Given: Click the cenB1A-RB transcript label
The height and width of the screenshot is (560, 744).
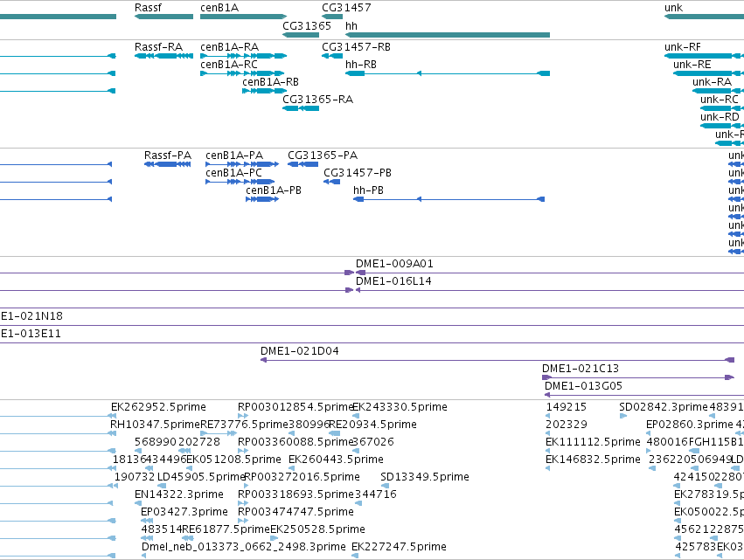Looking at the screenshot, I should click(x=270, y=82).
